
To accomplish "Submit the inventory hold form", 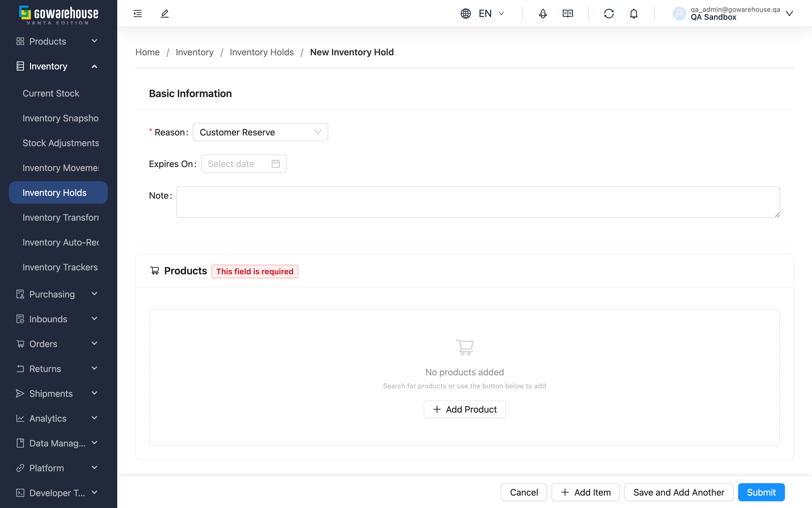I will point(761,492).
